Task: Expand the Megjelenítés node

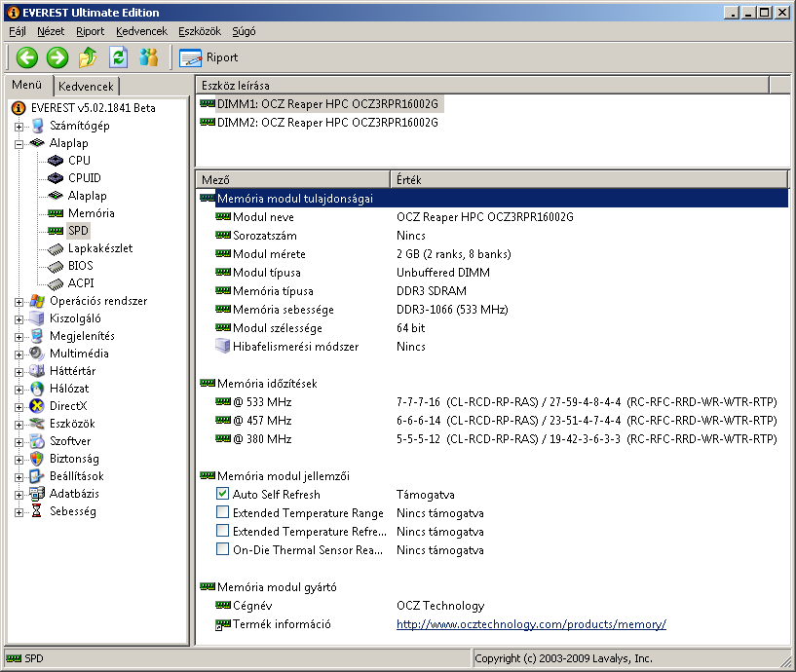Action: 19,338
